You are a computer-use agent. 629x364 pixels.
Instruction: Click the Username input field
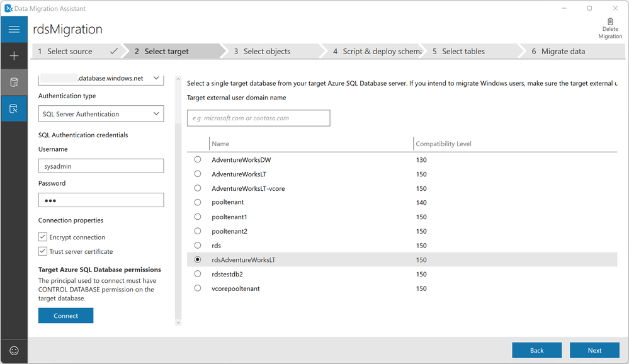(101, 166)
